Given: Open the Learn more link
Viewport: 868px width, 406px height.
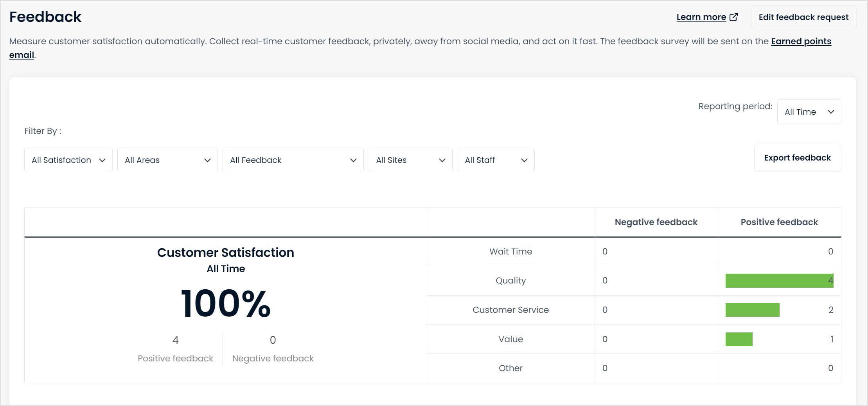Looking at the screenshot, I should [x=701, y=17].
